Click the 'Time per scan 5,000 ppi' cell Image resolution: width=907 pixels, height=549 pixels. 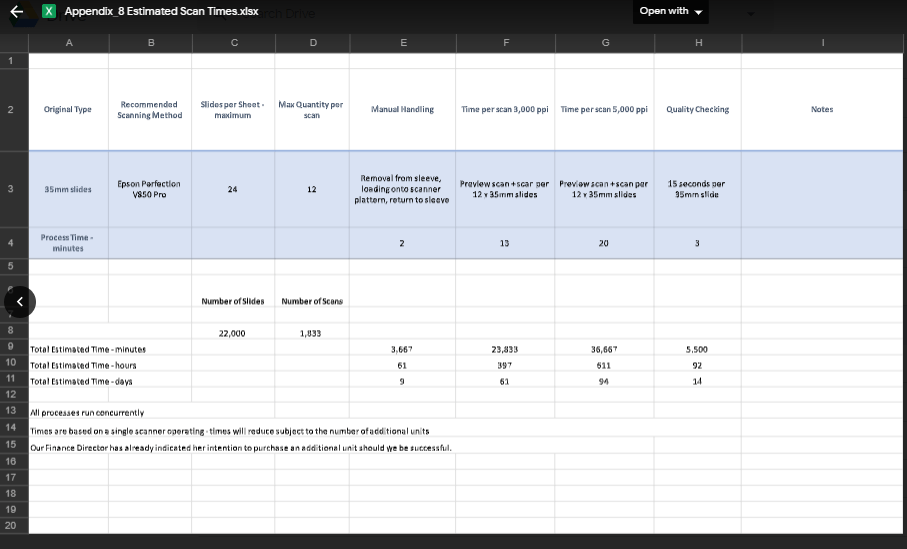click(x=604, y=109)
